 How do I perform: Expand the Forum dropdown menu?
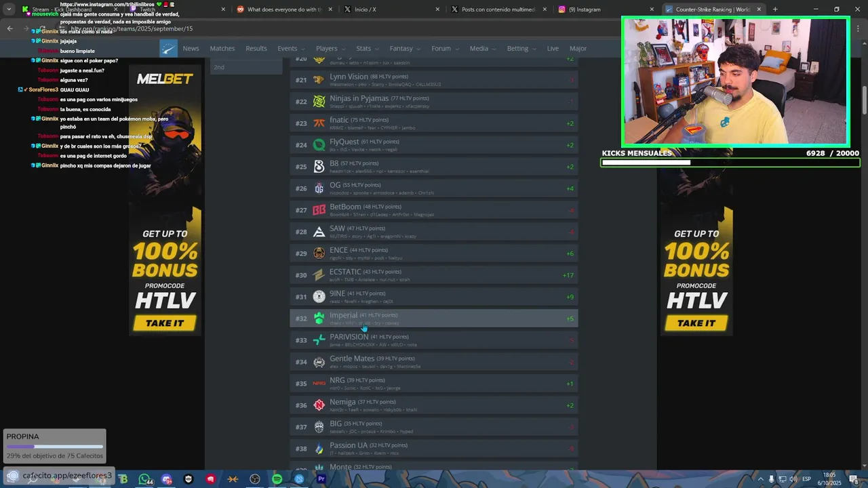coord(445,49)
